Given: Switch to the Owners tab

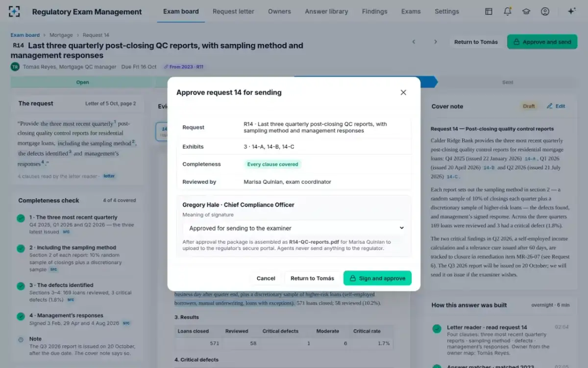Looking at the screenshot, I should [x=279, y=11].
